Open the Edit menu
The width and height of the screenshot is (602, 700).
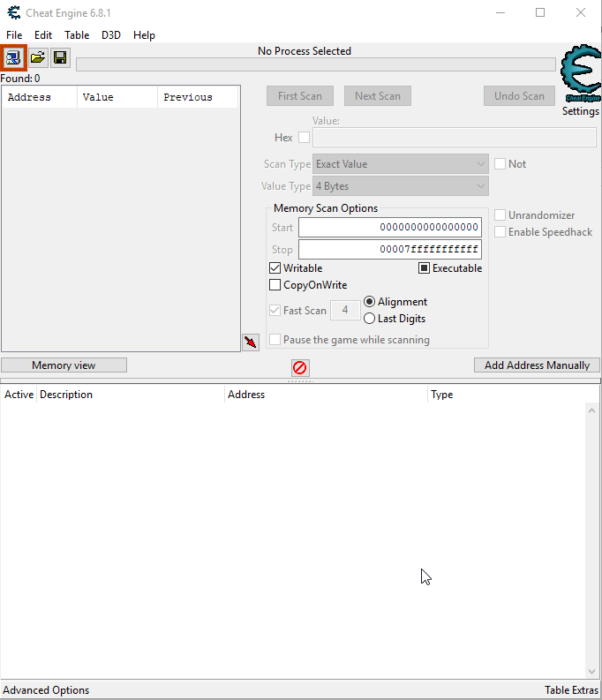coord(43,35)
